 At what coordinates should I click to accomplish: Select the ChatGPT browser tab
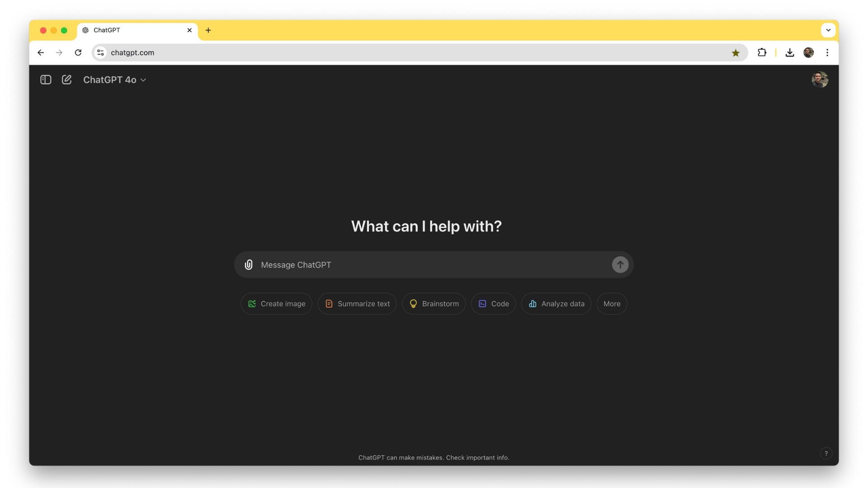click(x=137, y=30)
